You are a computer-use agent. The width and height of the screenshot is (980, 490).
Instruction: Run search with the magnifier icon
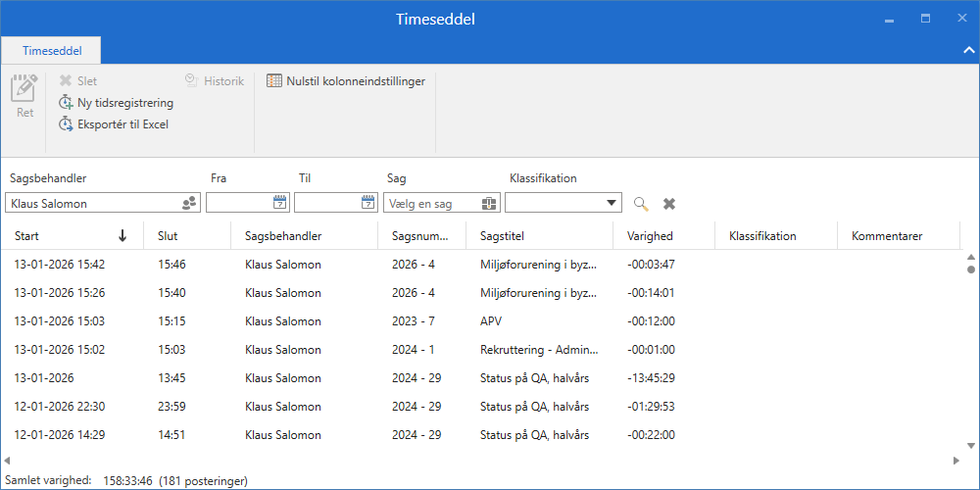click(641, 204)
